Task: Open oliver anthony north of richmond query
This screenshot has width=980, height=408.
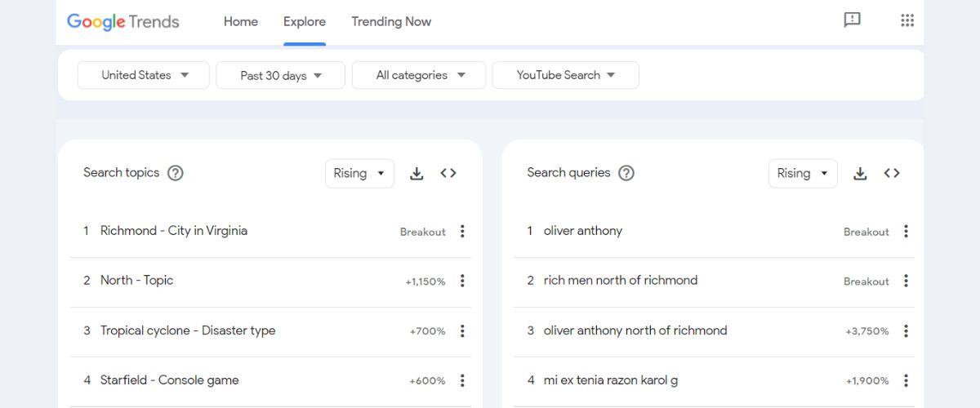Action: [635, 330]
